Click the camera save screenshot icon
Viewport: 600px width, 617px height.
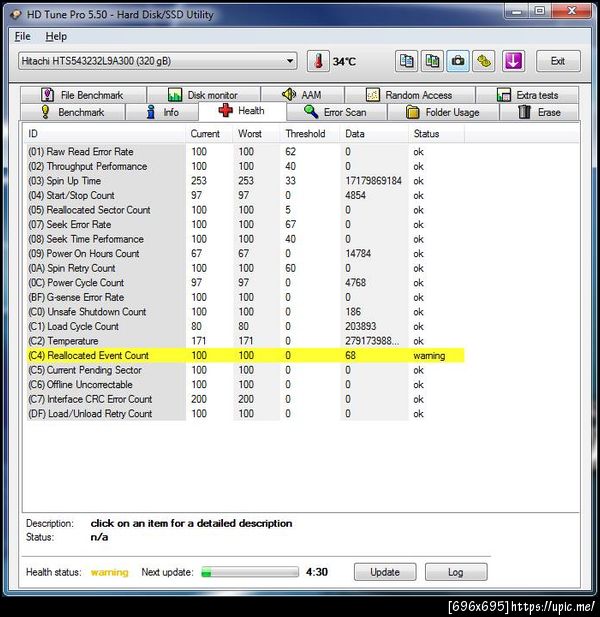click(x=458, y=61)
